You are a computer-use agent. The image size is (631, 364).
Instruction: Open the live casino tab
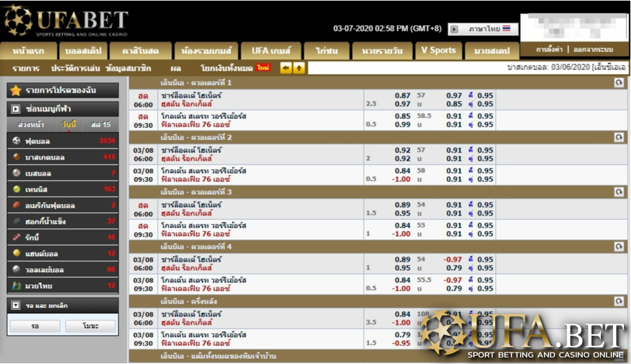point(140,51)
